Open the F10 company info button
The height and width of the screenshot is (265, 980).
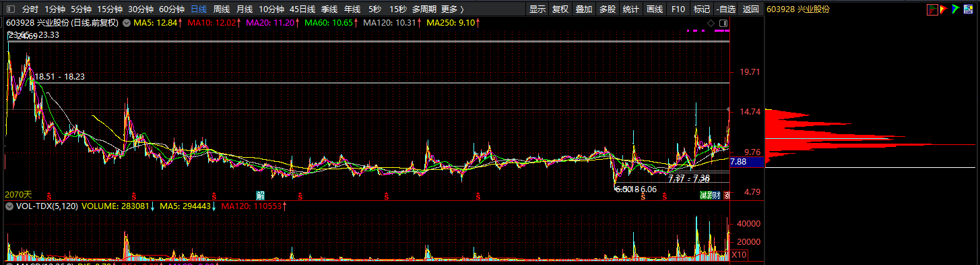coord(678,9)
